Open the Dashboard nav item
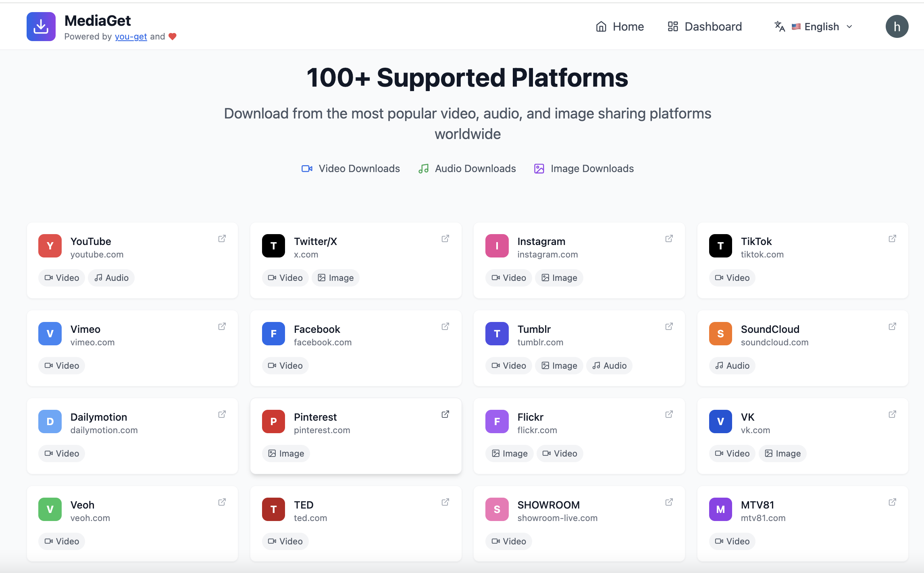924x573 pixels. (704, 27)
